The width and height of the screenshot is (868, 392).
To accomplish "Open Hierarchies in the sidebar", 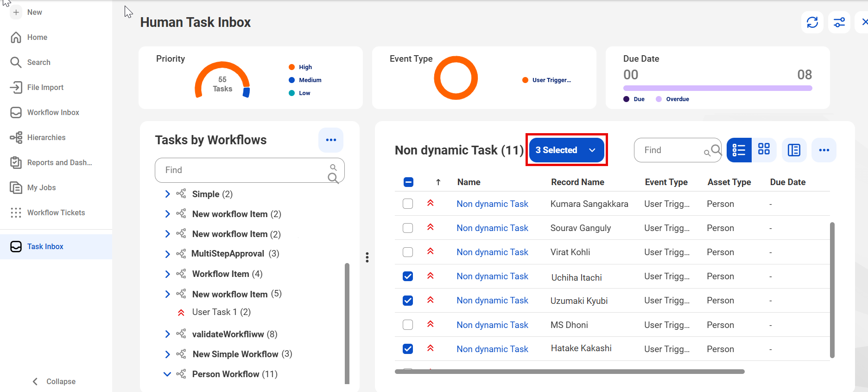I will [46, 137].
